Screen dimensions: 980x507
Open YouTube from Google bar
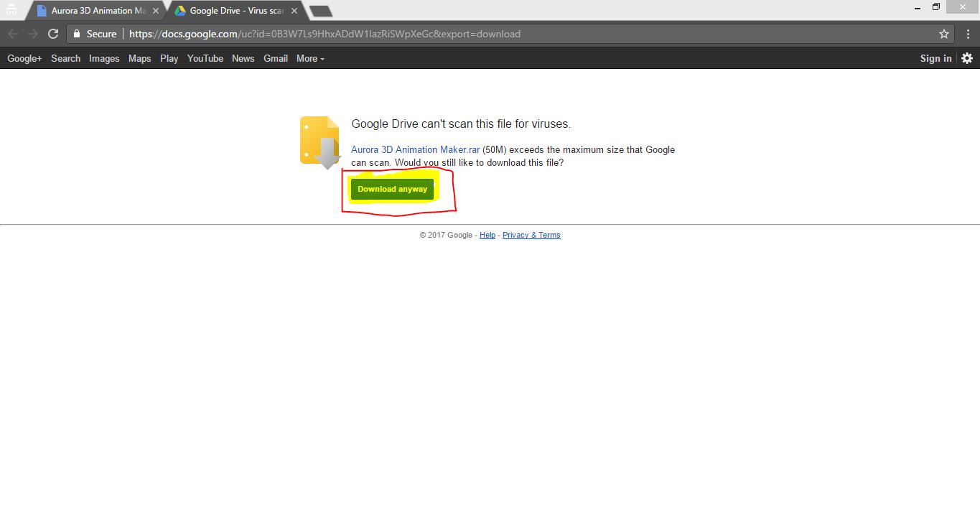click(x=205, y=58)
